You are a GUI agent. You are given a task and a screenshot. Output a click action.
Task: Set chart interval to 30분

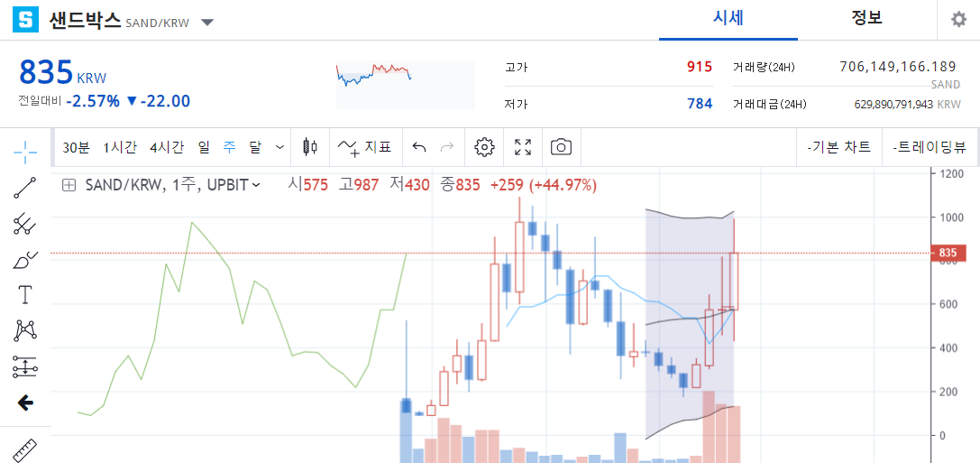click(x=77, y=148)
